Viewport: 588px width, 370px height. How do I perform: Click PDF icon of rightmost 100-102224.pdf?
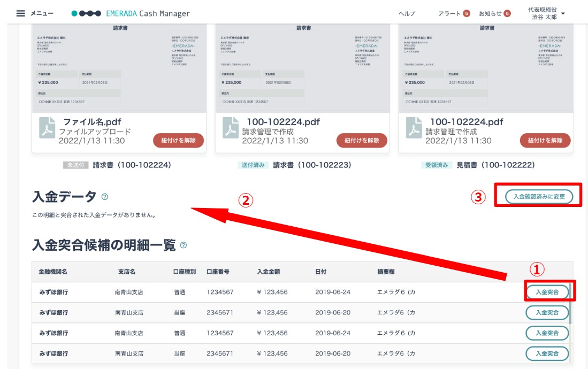(x=414, y=128)
